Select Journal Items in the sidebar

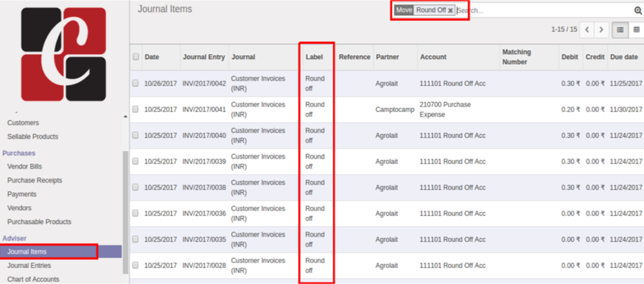(x=61, y=252)
